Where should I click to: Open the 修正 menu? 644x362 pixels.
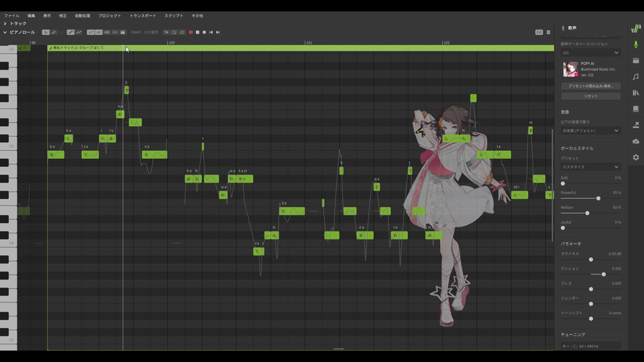click(x=63, y=15)
